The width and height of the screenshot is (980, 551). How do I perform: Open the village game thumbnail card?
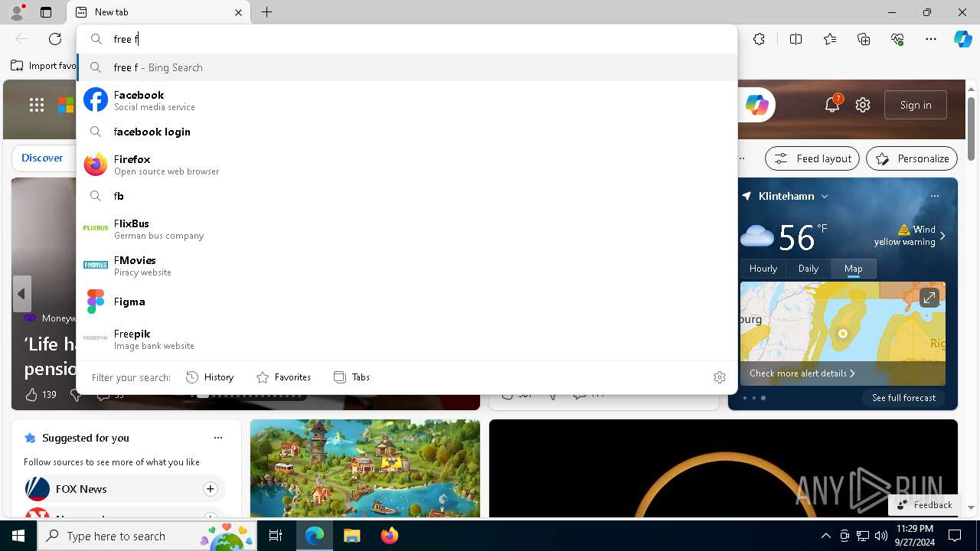click(365, 468)
